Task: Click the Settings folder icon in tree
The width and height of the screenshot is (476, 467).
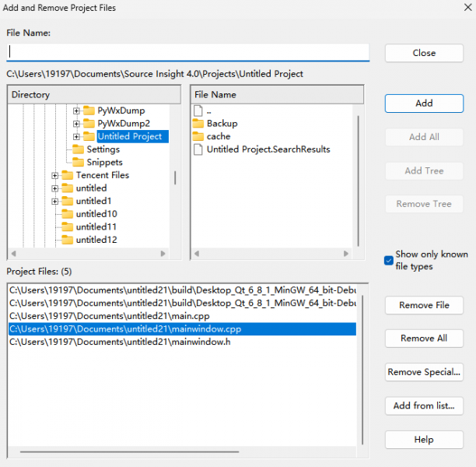Action: (78, 149)
